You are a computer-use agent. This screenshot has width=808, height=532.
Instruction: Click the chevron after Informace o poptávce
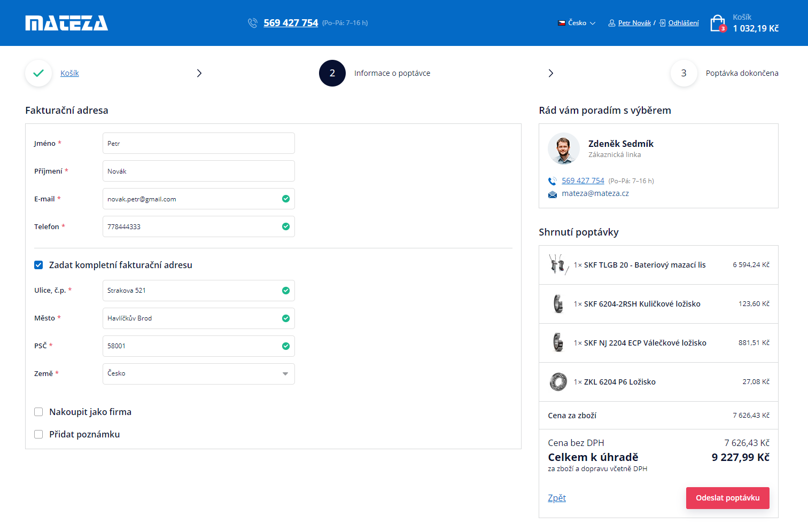pyautogui.click(x=551, y=73)
